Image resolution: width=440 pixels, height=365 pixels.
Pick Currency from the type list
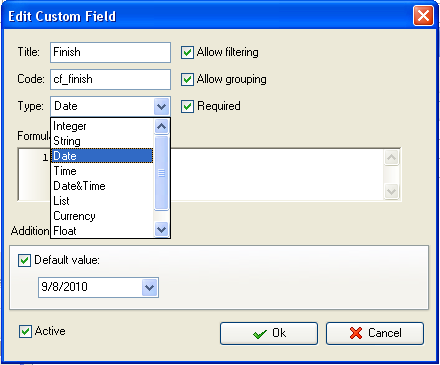point(102,216)
